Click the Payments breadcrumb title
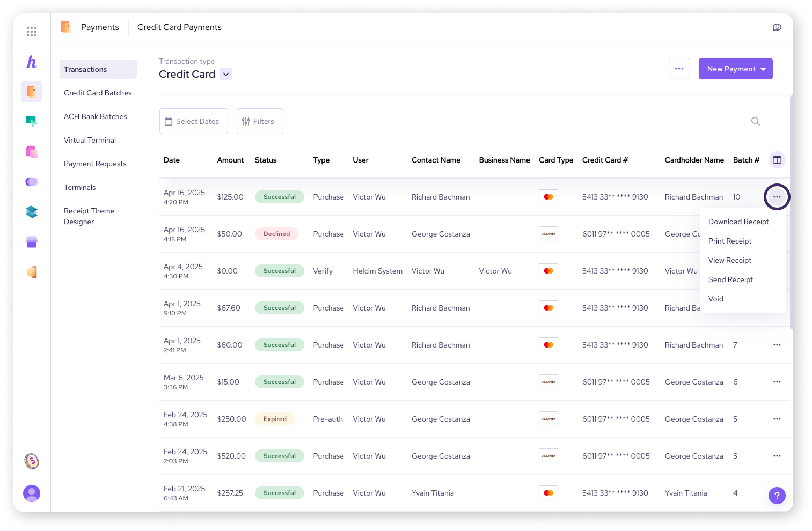 100,27
